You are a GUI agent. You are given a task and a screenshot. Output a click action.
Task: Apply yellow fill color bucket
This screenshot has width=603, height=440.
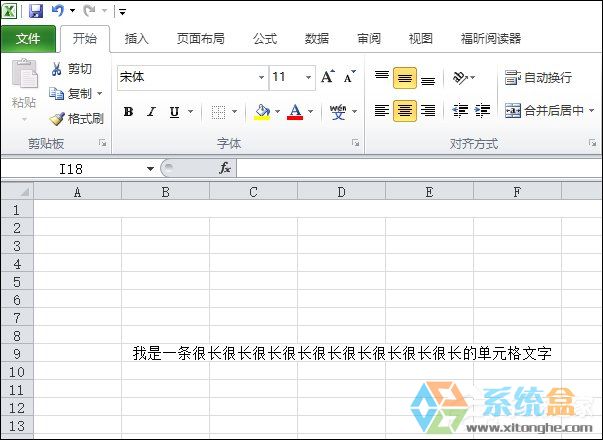[x=262, y=112]
